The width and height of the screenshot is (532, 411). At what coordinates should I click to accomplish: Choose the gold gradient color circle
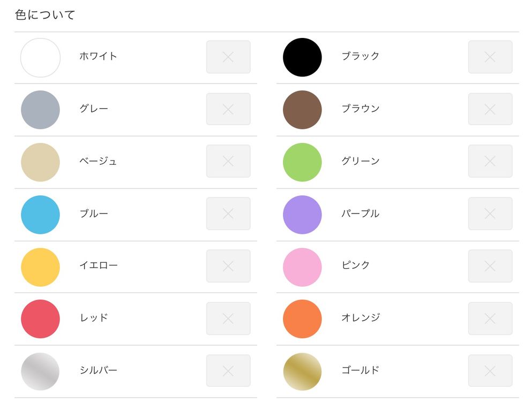click(x=302, y=372)
